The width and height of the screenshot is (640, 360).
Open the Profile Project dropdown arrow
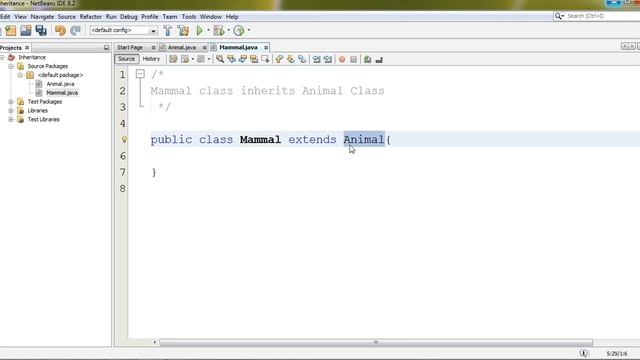coord(249,31)
